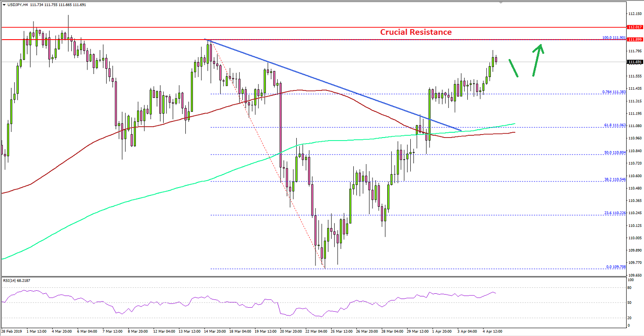Click the black dropdown triangle beside USDJPY,H4

coord(4,3)
